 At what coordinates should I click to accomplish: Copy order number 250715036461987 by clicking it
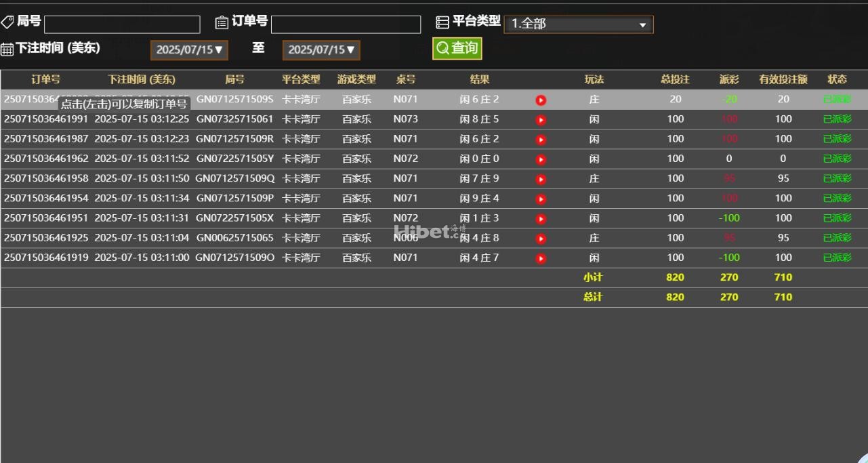(x=45, y=138)
